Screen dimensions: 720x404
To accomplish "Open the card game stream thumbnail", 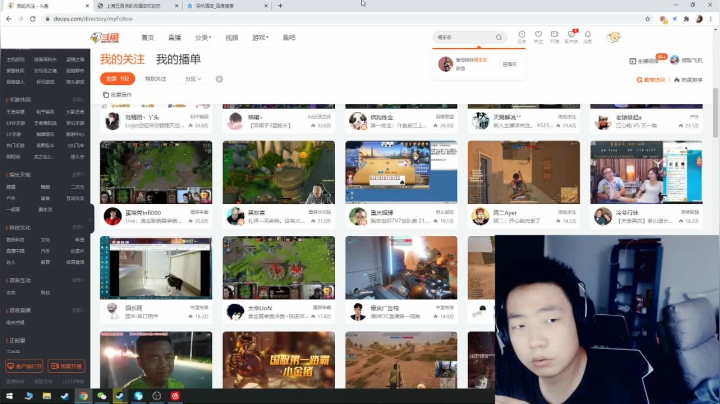I will point(401,172).
